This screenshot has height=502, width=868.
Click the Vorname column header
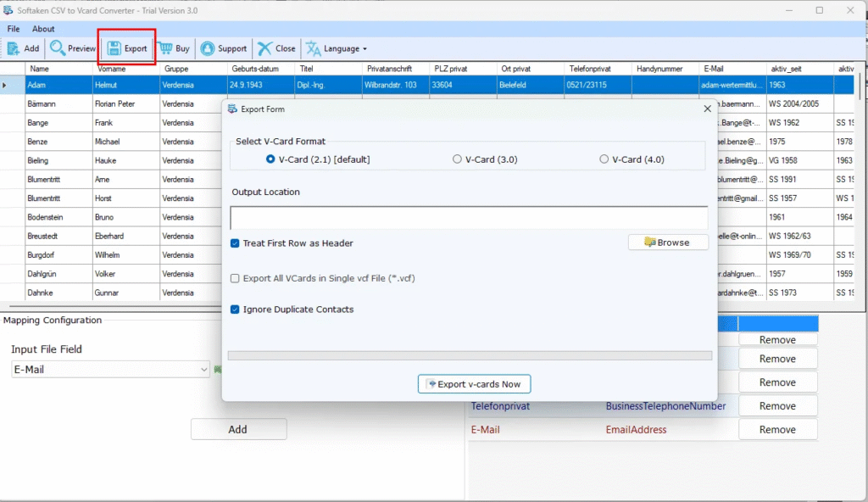(126, 69)
